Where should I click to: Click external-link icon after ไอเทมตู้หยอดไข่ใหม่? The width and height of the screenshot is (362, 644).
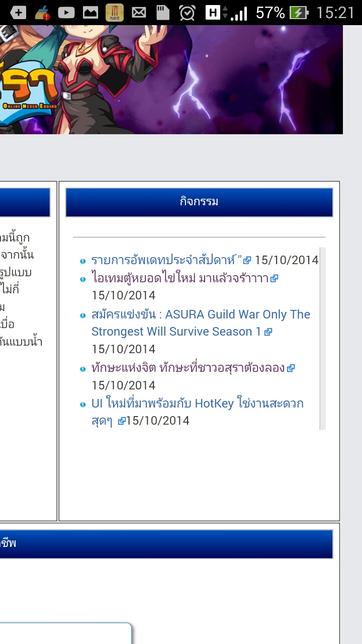(x=275, y=278)
